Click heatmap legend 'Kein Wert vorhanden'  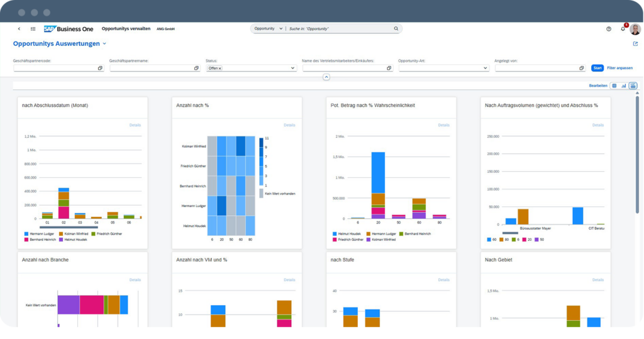(277, 194)
